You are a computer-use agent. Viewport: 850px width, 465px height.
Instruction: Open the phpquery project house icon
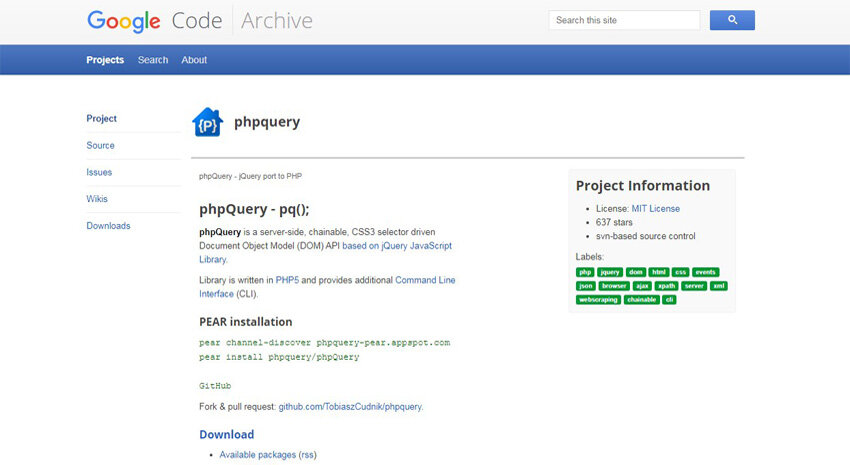[208, 122]
